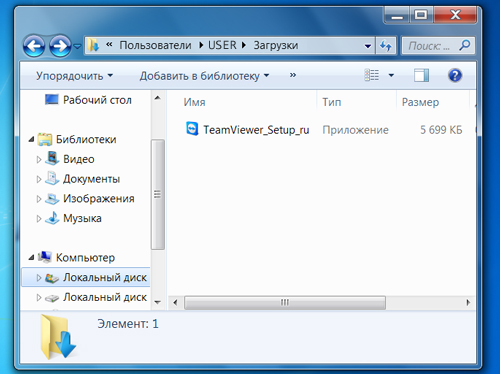This screenshot has width=500, height=374.
Task: Click navigation pane scroll up arrow
Action: click(158, 98)
